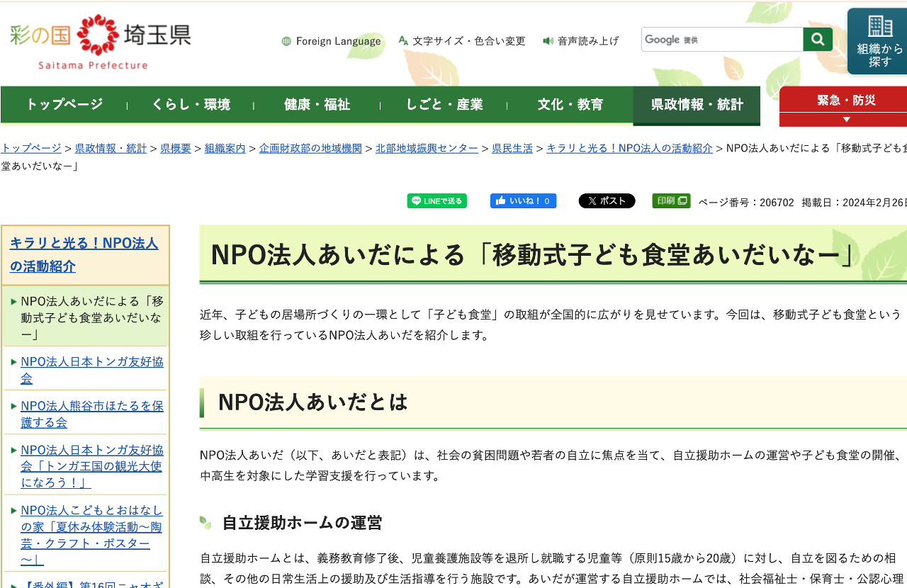This screenshot has height=588, width=907.
Task: Open 組織から探す building icon panel
Action: point(879,41)
